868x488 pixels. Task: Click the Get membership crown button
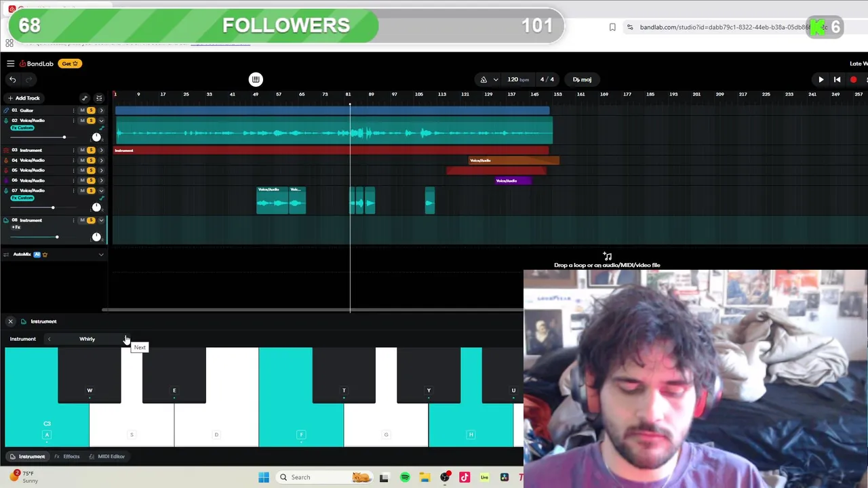pos(70,64)
